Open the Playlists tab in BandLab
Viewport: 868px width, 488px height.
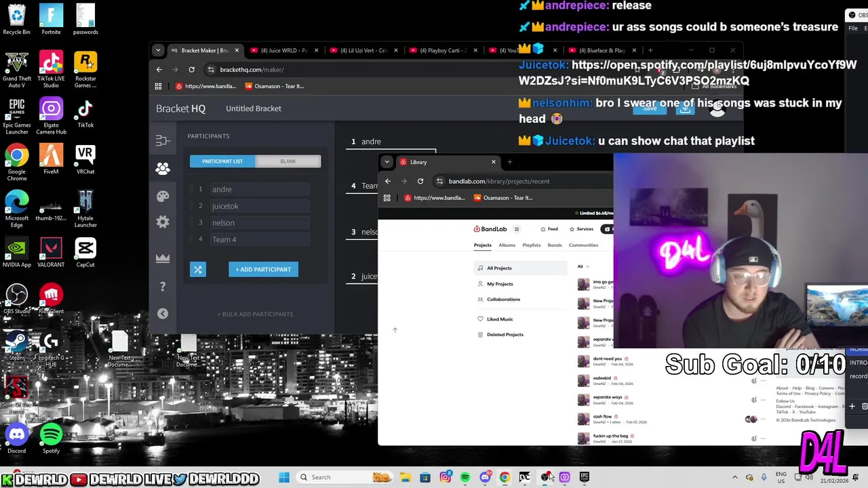pyautogui.click(x=531, y=245)
